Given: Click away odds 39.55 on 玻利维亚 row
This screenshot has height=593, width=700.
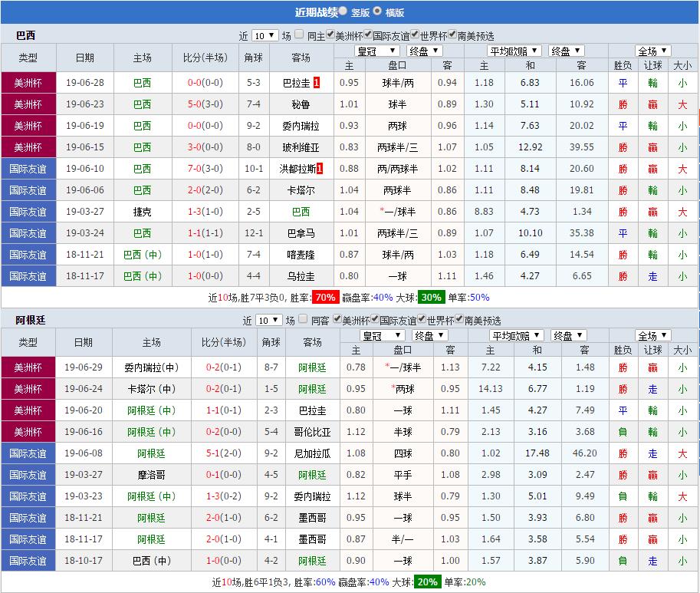Looking at the screenshot, I should click(582, 147).
